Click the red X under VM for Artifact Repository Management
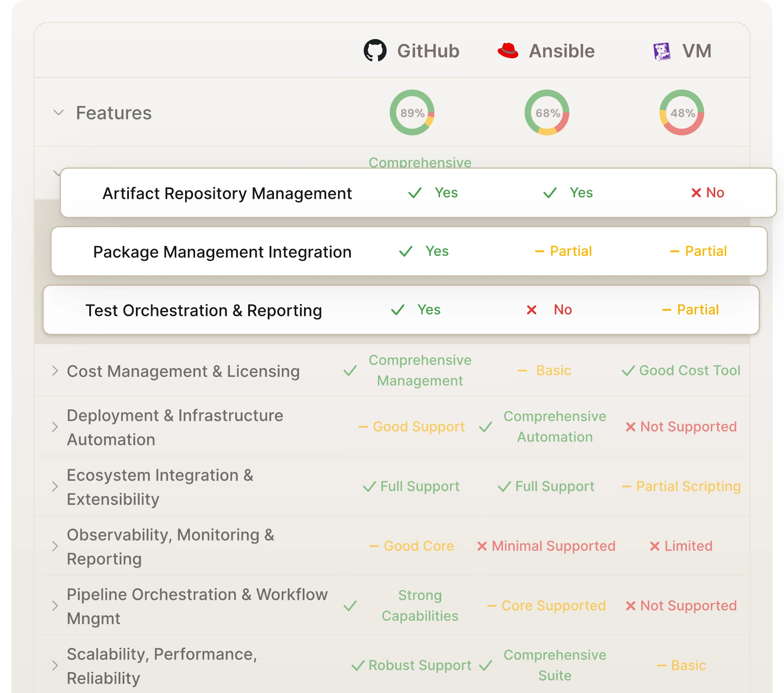Screen dimensions: 784x693 (x=696, y=193)
